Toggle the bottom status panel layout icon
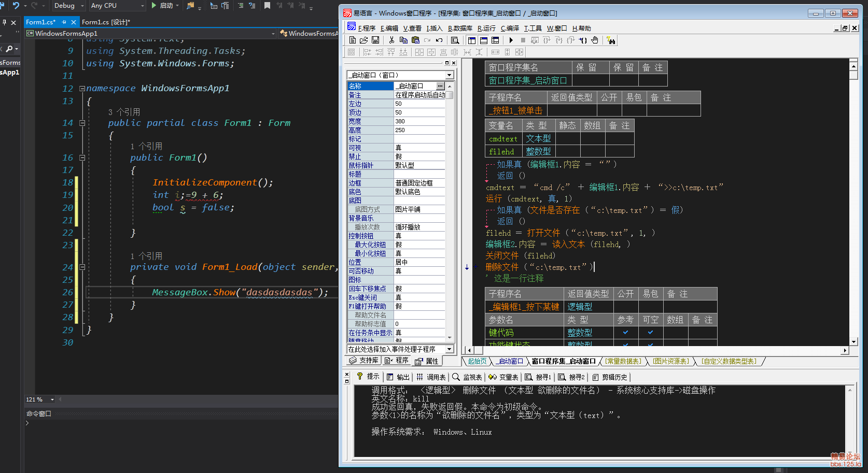The height and width of the screenshot is (473, 868). 483,40
